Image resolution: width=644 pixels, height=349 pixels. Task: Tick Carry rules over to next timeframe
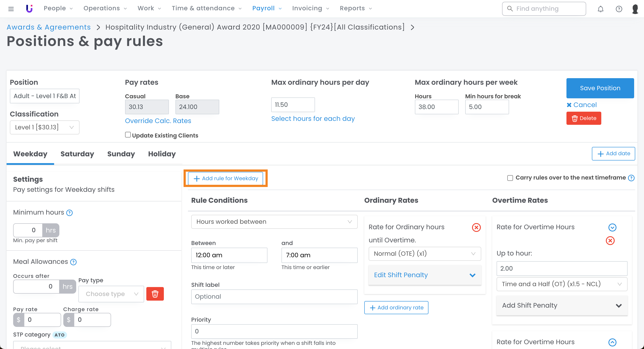click(x=510, y=178)
